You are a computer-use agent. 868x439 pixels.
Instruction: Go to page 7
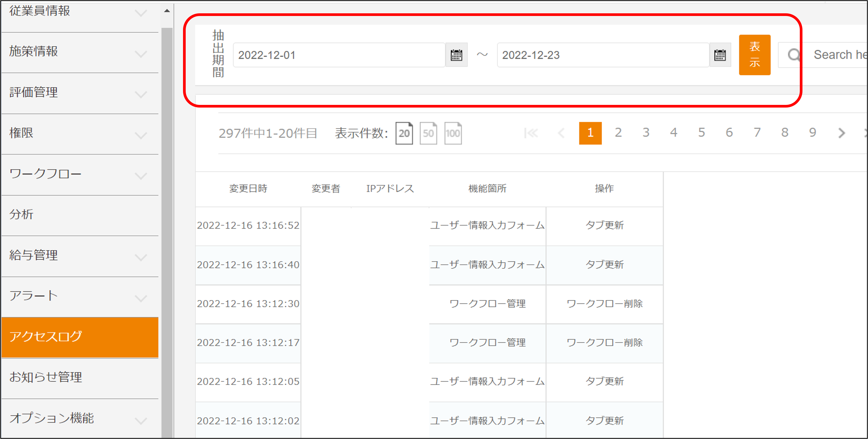click(757, 133)
